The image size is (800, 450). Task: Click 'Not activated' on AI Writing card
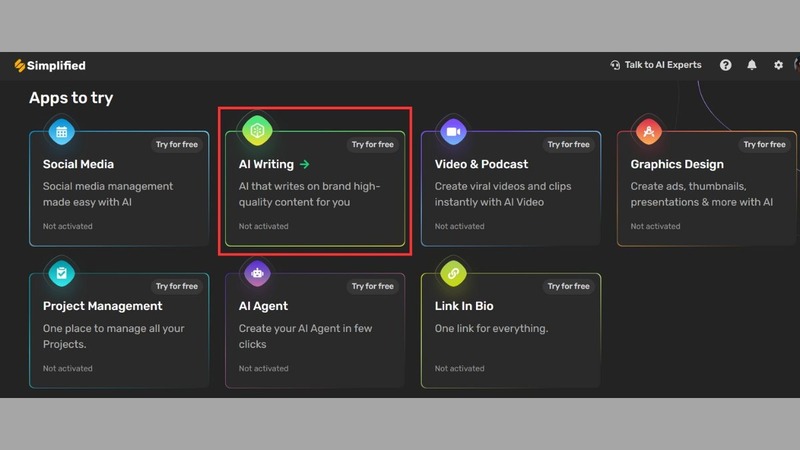[x=263, y=226]
